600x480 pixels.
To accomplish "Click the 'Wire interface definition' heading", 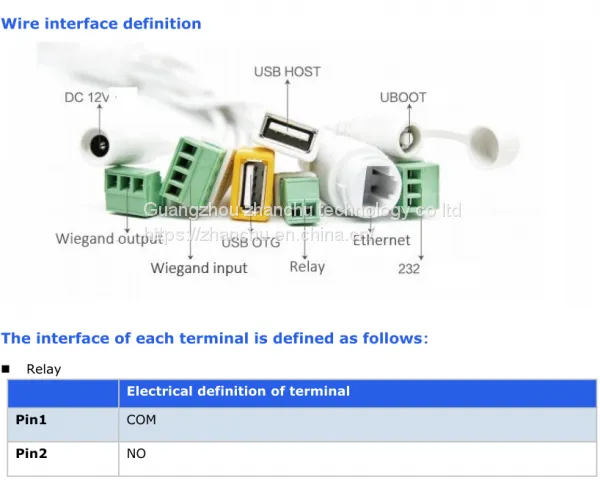I will [x=101, y=24].
